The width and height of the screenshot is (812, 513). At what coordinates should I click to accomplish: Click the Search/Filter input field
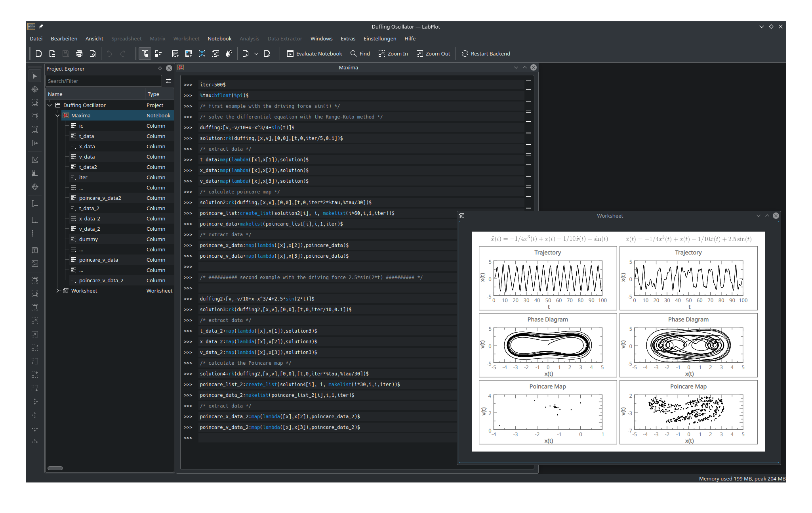click(x=103, y=81)
